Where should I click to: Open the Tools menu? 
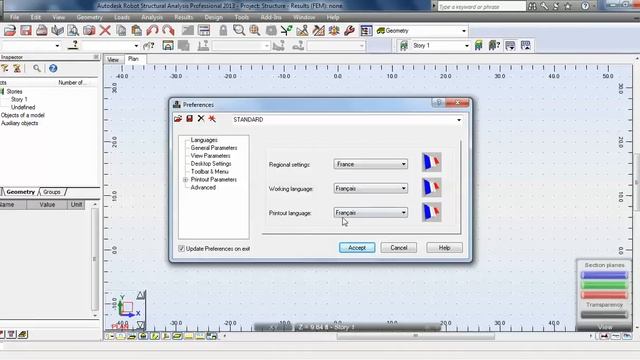[x=241, y=17]
